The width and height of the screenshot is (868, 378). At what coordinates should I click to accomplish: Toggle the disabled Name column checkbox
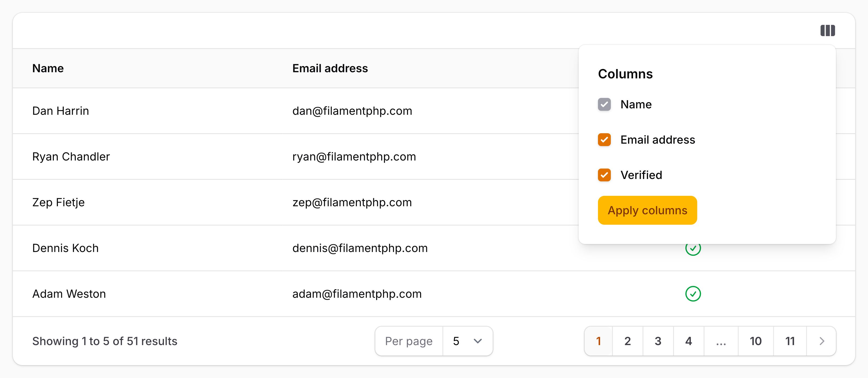click(604, 104)
